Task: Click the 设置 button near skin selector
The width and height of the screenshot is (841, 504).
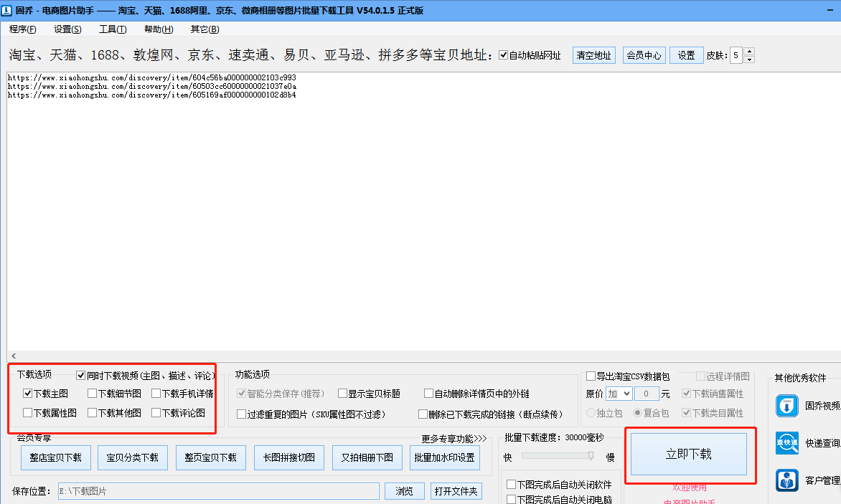Action: pos(686,55)
